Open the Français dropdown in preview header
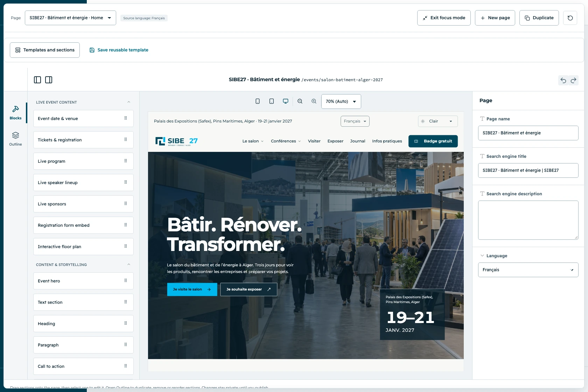The height and width of the screenshot is (392, 588). pyautogui.click(x=355, y=121)
